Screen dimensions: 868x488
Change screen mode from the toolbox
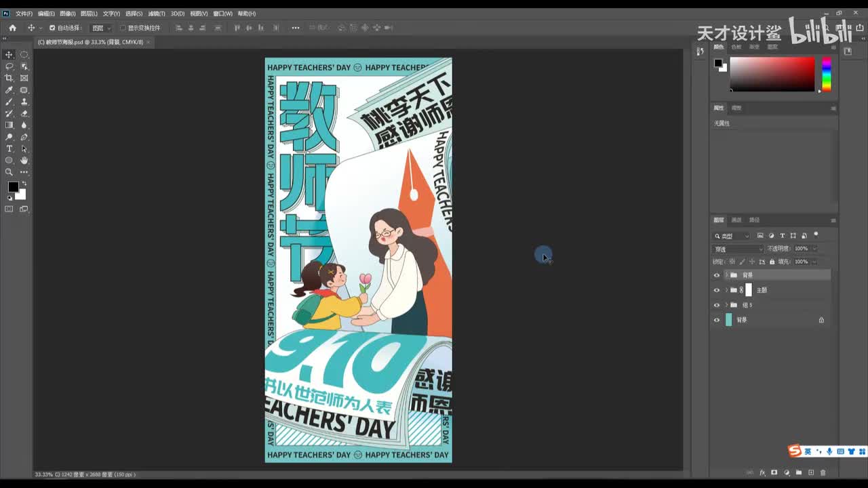pyautogui.click(x=24, y=209)
